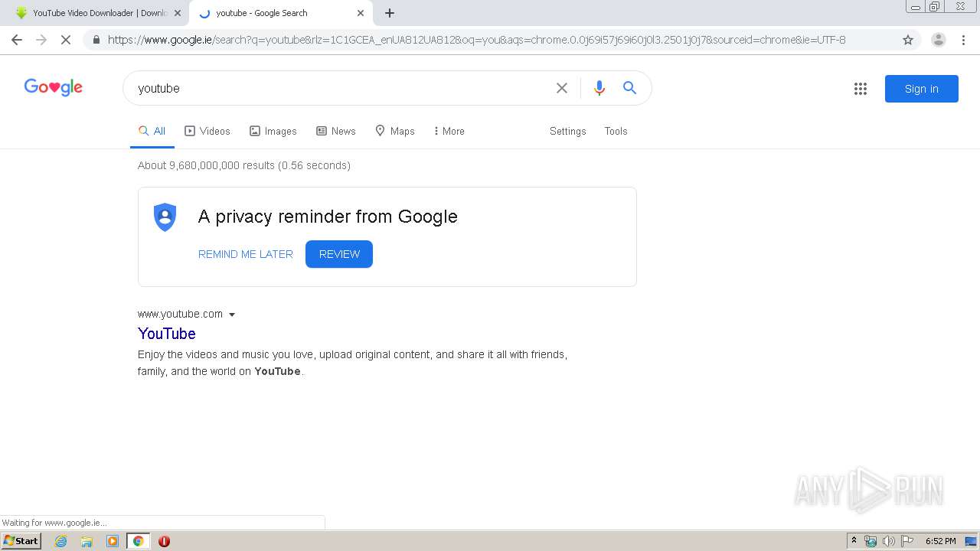Viewport: 980px width, 551px height.
Task: Click the Action Center flag icon
Action: [x=907, y=541]
